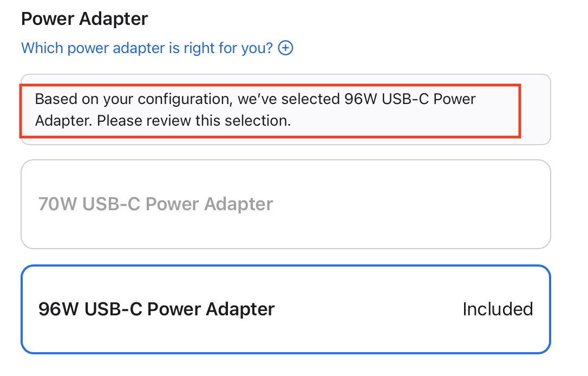Viewport: 588px width, 376px height.
Task: Click the word "Which" in the help link
Action: coord(38,48)
